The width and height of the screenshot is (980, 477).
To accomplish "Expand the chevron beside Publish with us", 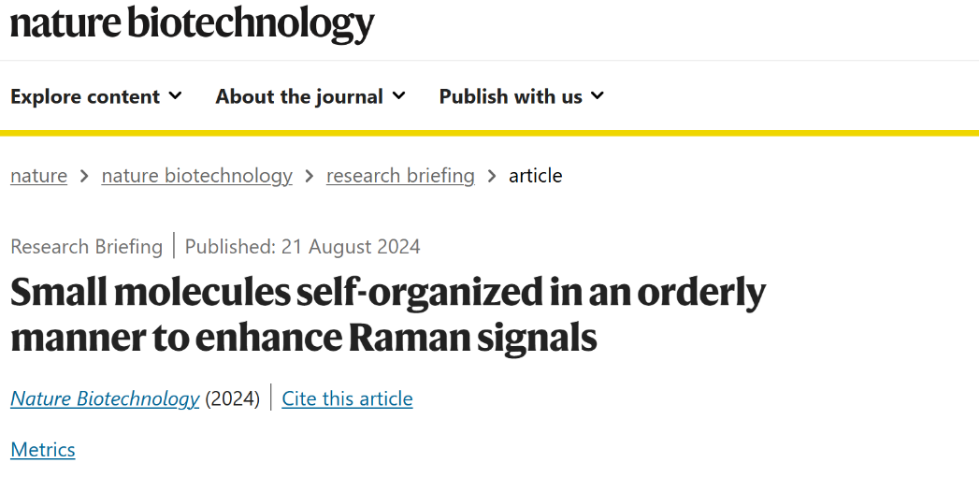I will point(598,95).
